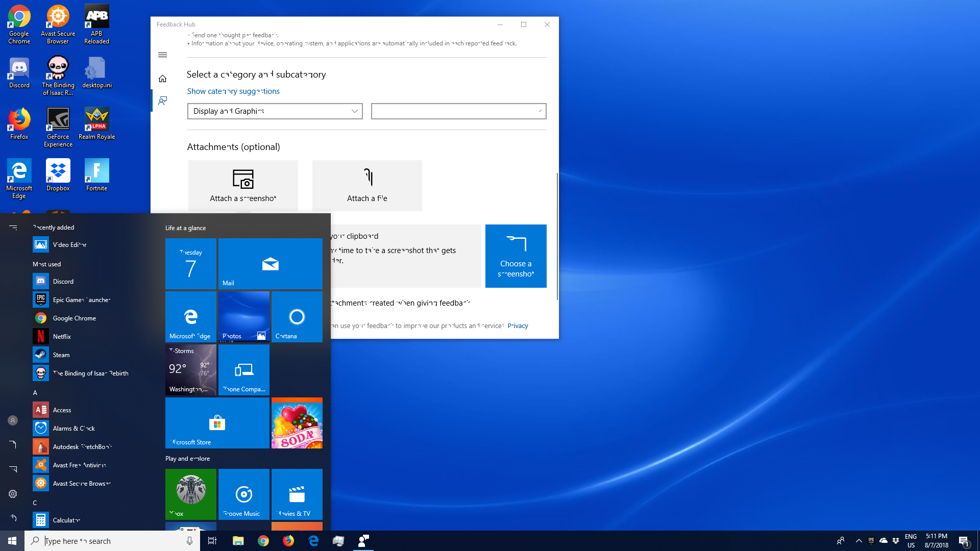Viewport: 980px width, 551px height.
Task: Open Firefox from the taskbar
Action: click(288, 541)
